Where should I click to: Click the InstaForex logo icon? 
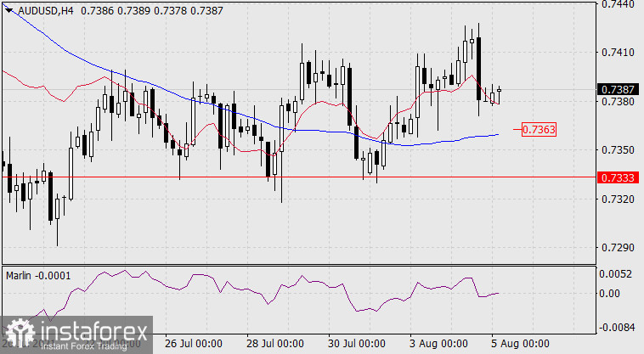coord(17,332)
